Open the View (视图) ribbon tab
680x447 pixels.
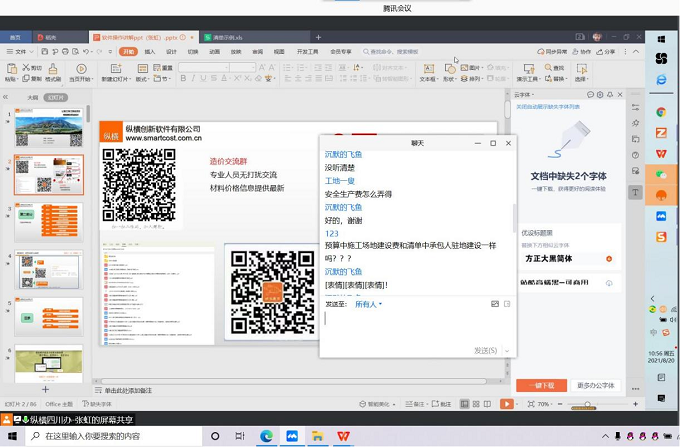point(279,52)
